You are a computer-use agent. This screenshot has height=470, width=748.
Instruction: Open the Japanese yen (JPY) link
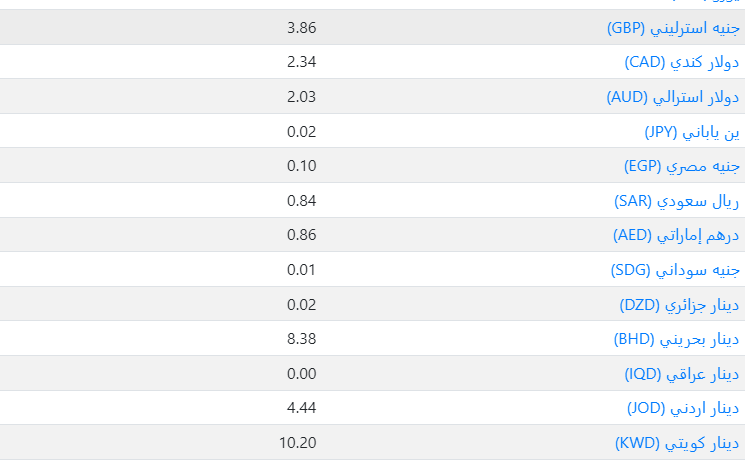coord(692,132)
